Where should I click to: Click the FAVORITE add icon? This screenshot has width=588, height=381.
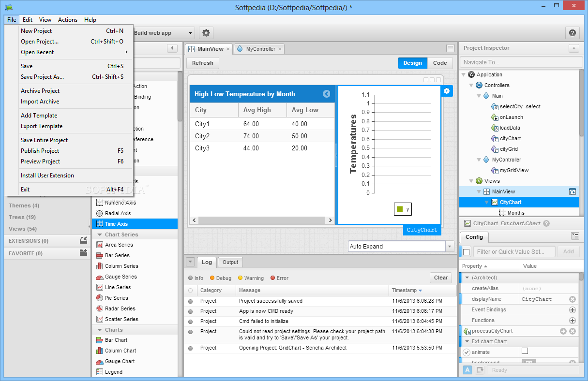pyautogui.click(x=83, y=253)
